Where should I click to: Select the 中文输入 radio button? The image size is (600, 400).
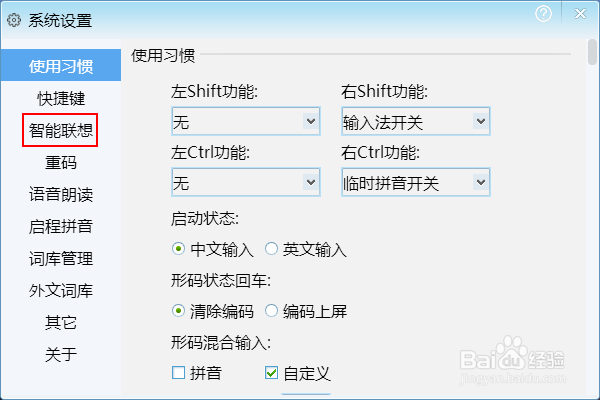[x=178, y=249]
